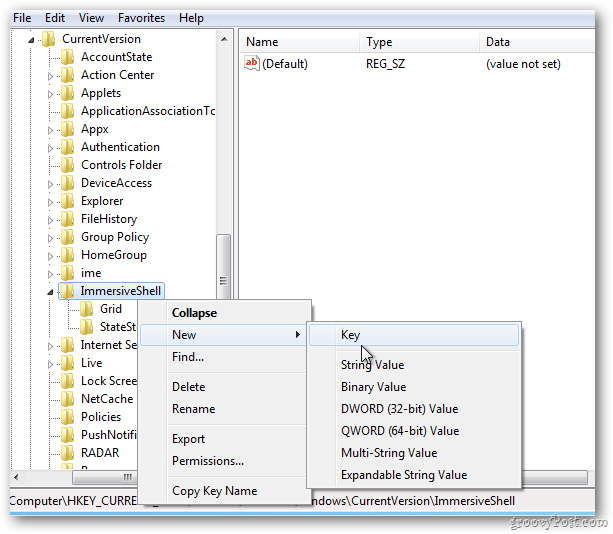The image size is (613, 534).
Task: Select Key in the New submenu
Action: pyautogui.click(x=414, y=335)
